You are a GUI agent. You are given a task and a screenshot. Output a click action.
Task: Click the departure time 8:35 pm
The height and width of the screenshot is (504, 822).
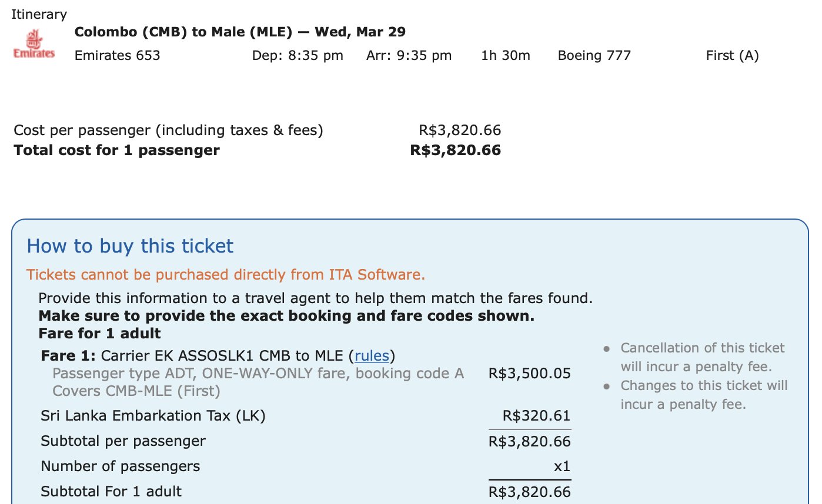[x=298, y=56]
